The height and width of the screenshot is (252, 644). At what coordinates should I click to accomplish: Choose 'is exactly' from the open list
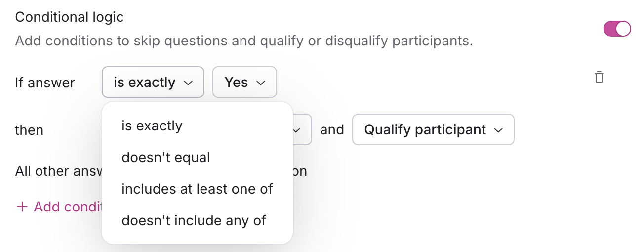point(152,126)
